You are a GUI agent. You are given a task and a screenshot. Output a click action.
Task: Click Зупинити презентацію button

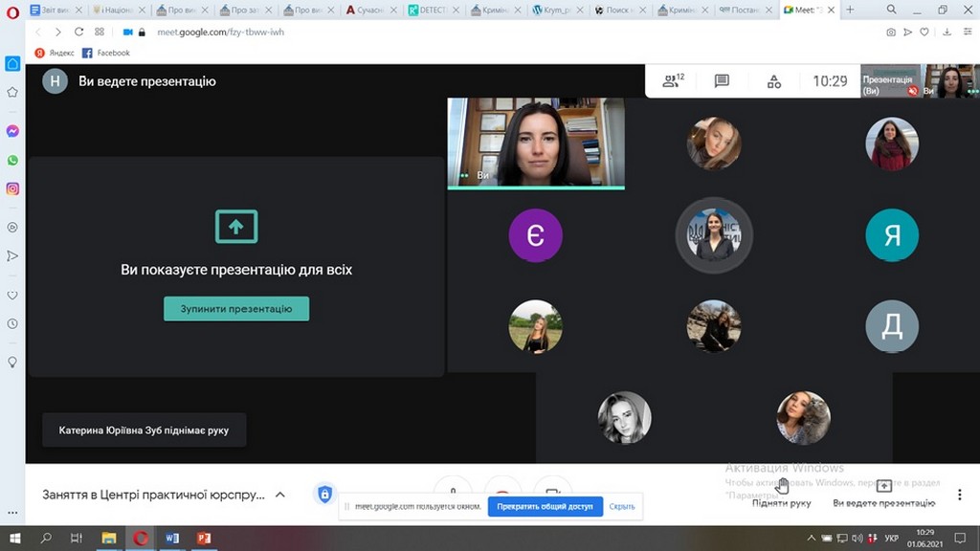coord(236,309)
